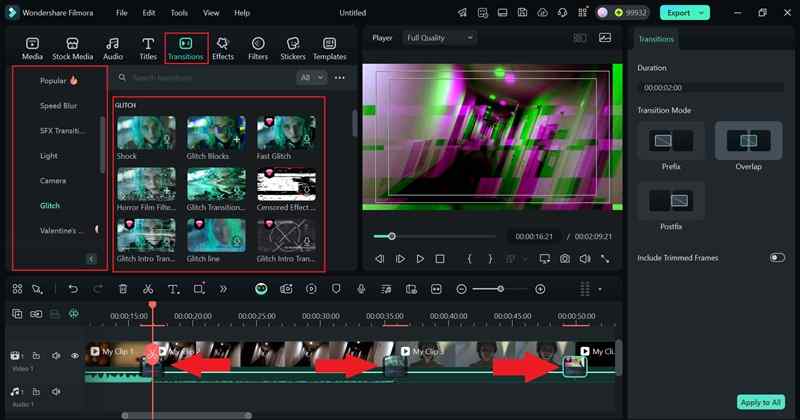800x420 pixels.
Task: Undo the last action
Action: (73, 289)
